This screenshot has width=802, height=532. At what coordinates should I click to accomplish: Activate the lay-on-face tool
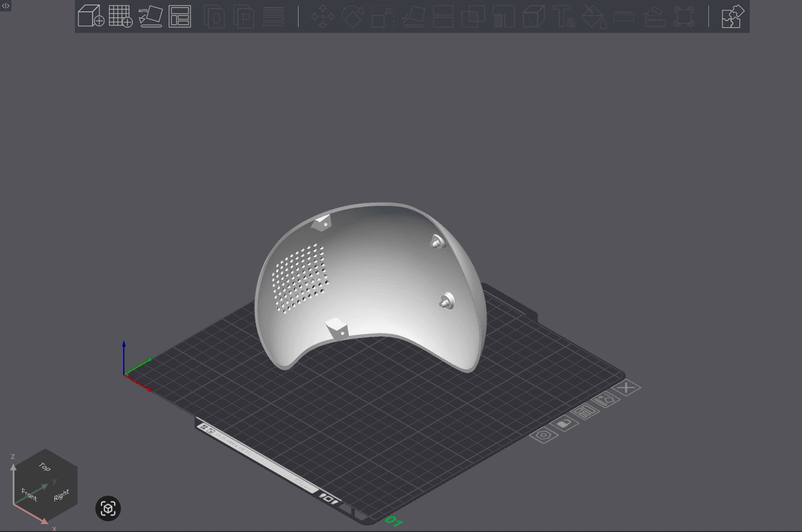pyautogui.click(x=413, y=17)
